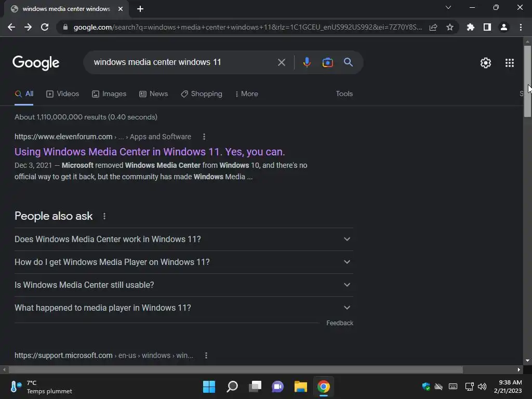Open the Google apps grid
This screenshot has width=532, height=399.
[x=509, y=63]
